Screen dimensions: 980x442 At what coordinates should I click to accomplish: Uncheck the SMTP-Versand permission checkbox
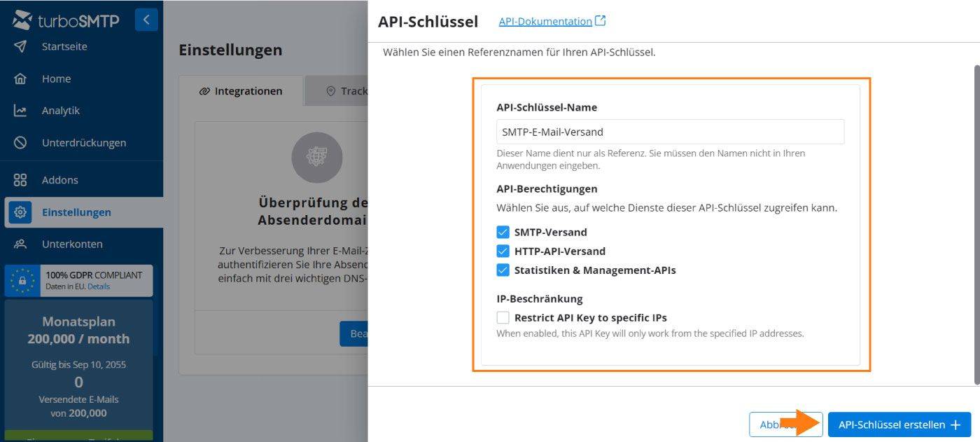503,233
